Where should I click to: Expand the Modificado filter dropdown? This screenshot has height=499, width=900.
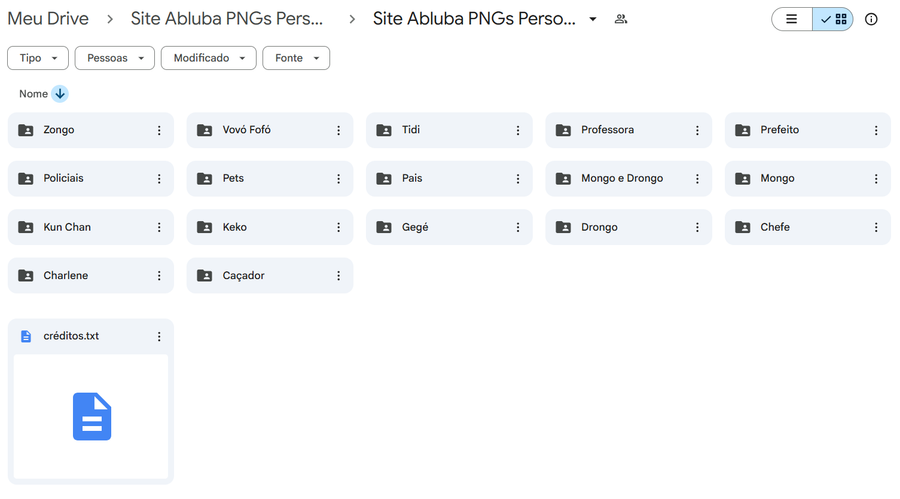coord(208,58)
